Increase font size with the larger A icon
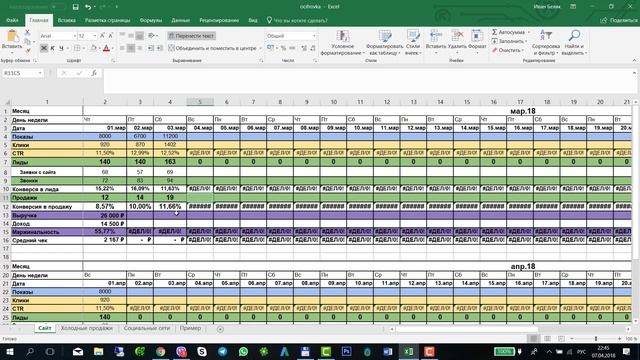Viewport: 640px width, 360px height. 102,36
